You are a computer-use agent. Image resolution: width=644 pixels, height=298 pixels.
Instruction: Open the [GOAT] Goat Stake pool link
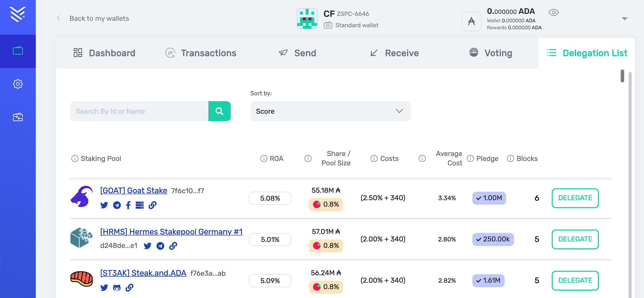coord(134,191)
